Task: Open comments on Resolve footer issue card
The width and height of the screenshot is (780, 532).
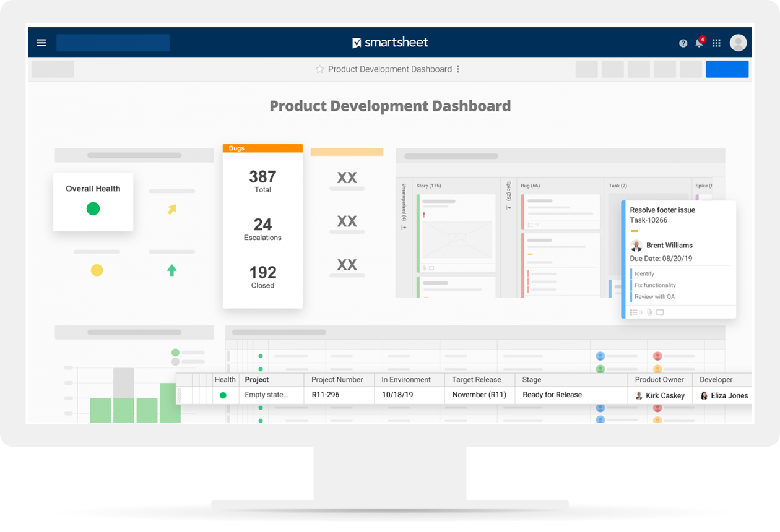Action: pyautogui.click(x=660, y=312)
